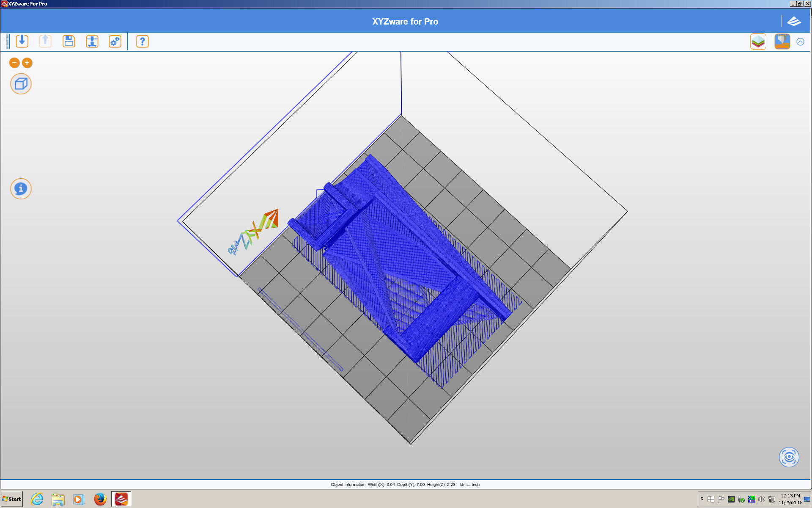This screenshot has height=508, width=812.
Task: Click the "Width(X): 3.94" status value
Action: click(381, 485)
